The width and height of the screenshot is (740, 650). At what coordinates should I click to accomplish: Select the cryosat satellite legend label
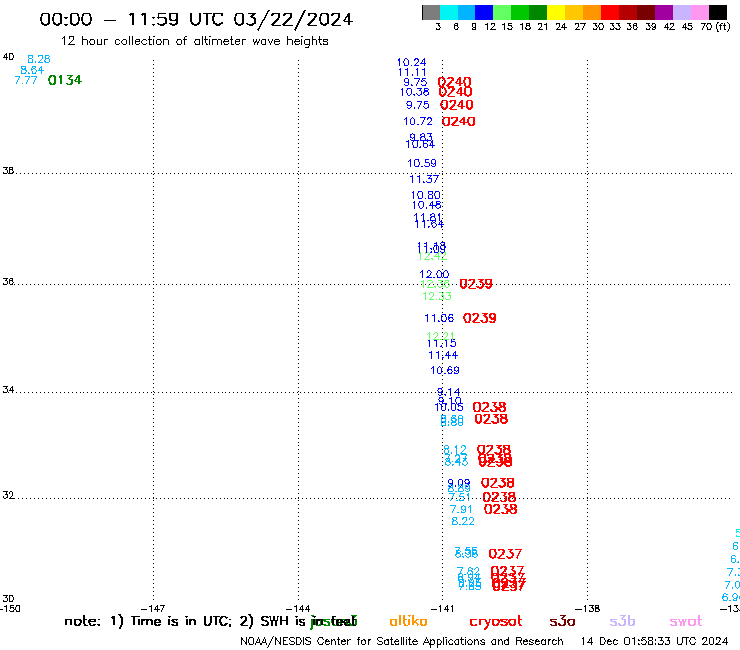(496, 622)
